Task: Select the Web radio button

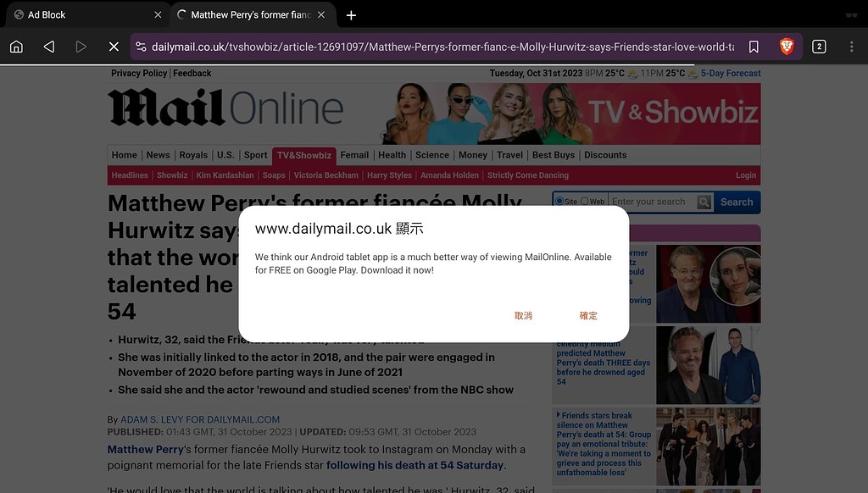Action: pyautogui.click(x=585, y=202)
